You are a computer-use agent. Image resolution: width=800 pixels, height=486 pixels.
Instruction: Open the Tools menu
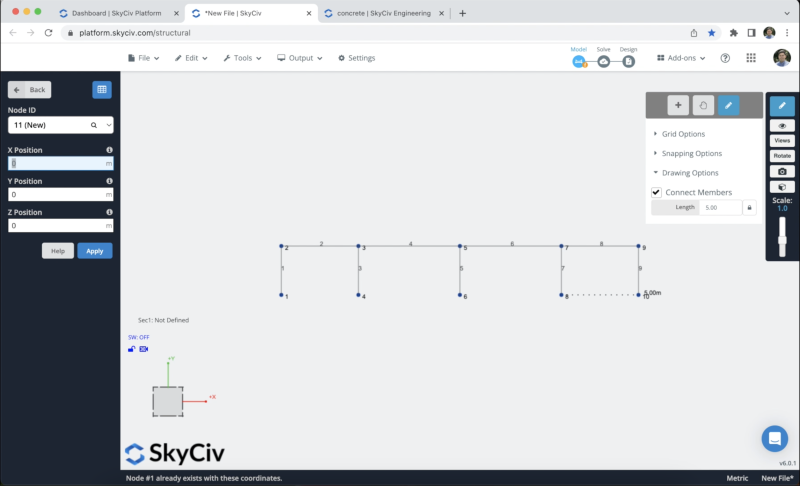click(x=242, y=58)
